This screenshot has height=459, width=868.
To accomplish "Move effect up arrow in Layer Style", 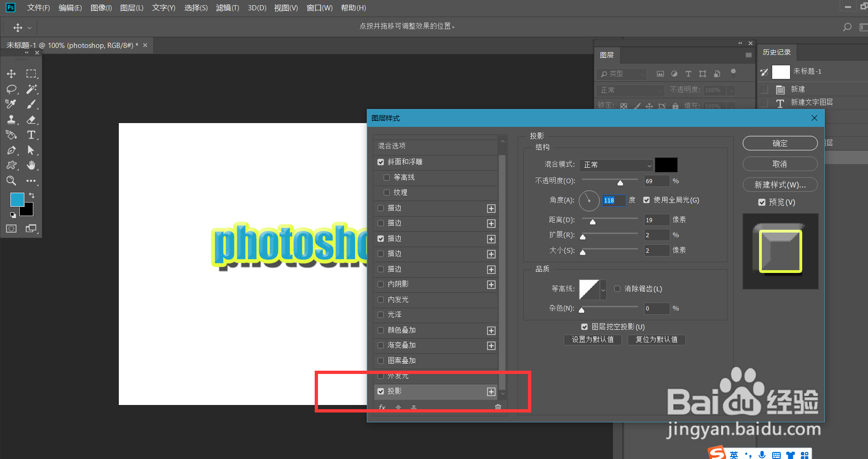I will 398,407.
